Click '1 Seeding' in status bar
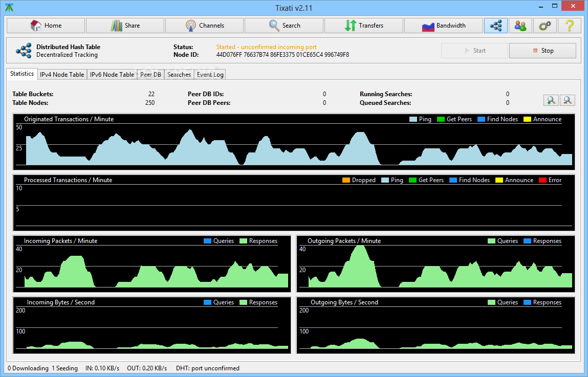 pyautogui.click(x=64, y=368)
